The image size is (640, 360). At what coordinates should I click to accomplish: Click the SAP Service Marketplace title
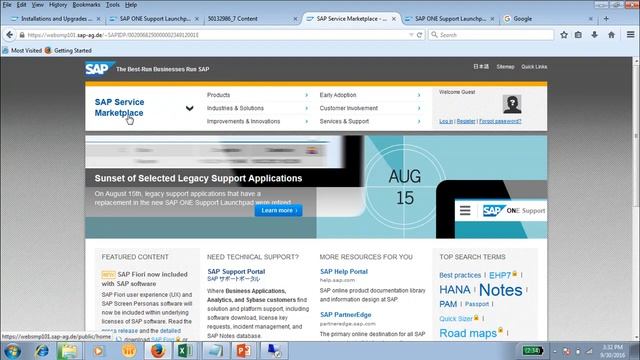pos(119,107)
